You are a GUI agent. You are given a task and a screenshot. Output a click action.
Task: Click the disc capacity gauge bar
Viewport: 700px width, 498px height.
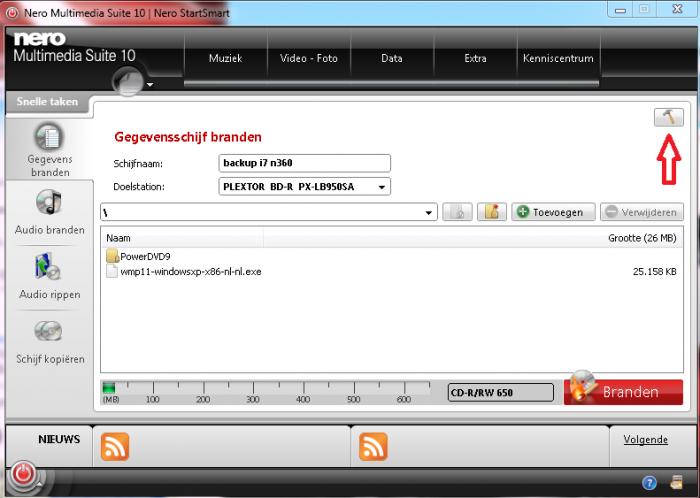click(266, 392)
